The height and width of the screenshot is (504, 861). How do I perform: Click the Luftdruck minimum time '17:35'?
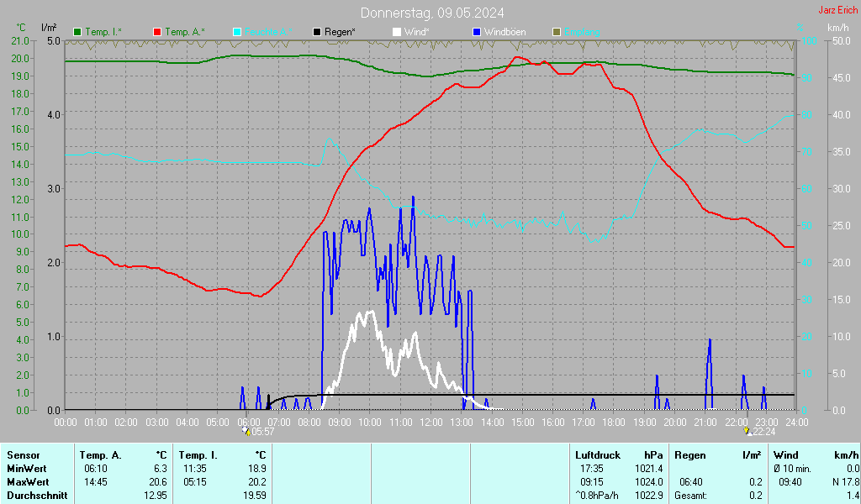(x=592, y=469)
